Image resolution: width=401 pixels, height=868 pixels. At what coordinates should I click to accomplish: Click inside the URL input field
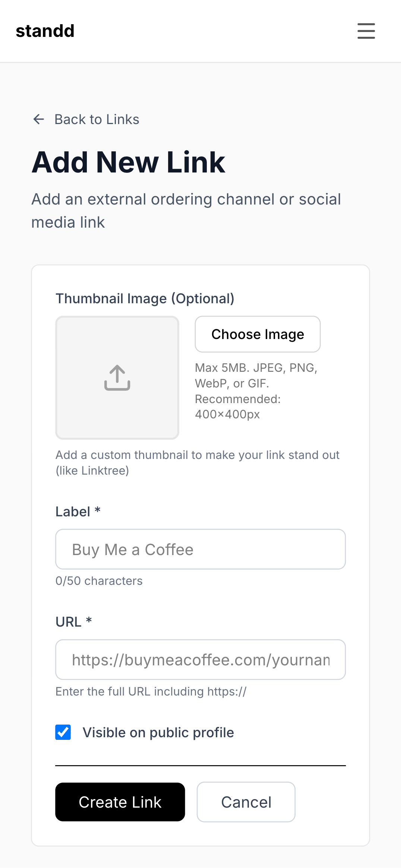[x=200, y=659]
